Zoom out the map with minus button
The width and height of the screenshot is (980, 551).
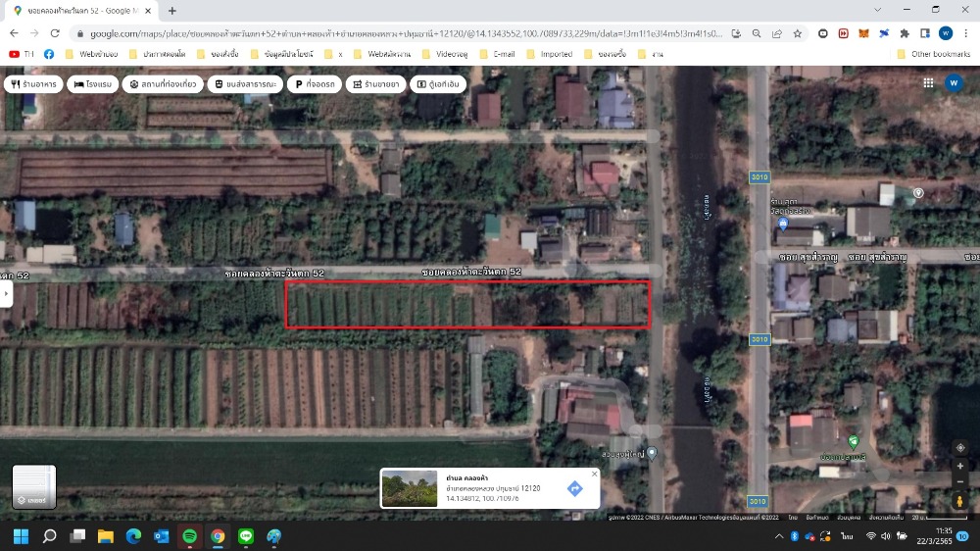(x=960, y=483)
